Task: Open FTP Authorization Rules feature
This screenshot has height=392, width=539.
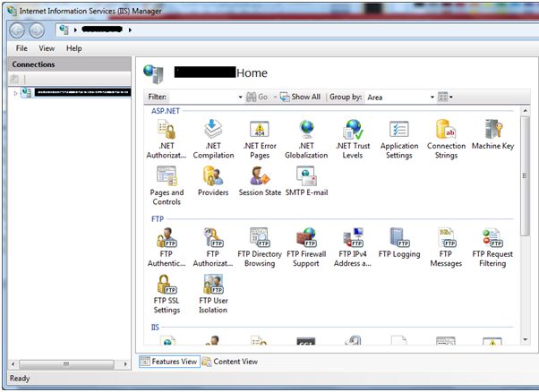Action: click(x=213, y=247)
